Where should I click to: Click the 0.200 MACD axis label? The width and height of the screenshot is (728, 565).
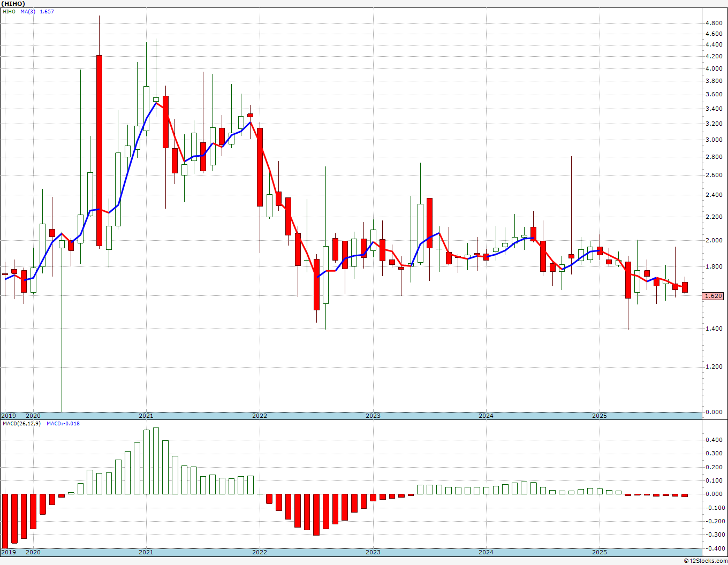pyautogui.click(x=715, y=468)
